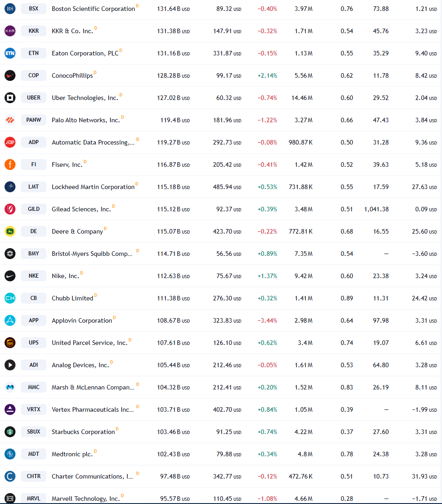Open ConocoPhillips company link

point(72,75)
